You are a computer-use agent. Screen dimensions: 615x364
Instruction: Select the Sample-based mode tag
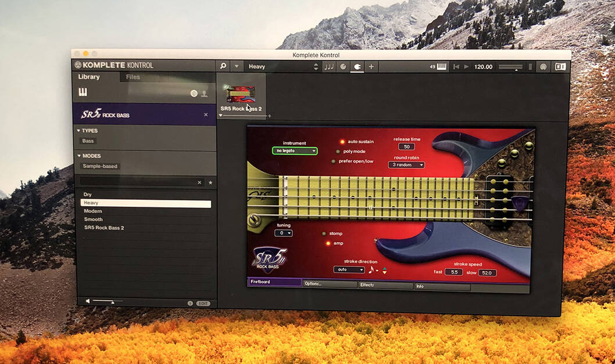100,166
